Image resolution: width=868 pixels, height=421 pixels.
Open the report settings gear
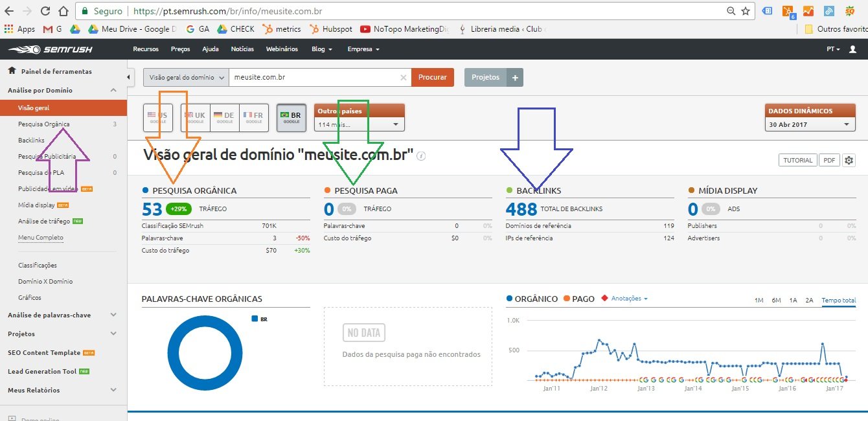click(x=849, y=160)
